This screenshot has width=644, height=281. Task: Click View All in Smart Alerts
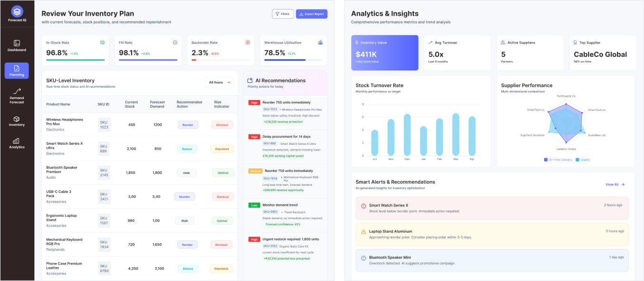[615, 184]
